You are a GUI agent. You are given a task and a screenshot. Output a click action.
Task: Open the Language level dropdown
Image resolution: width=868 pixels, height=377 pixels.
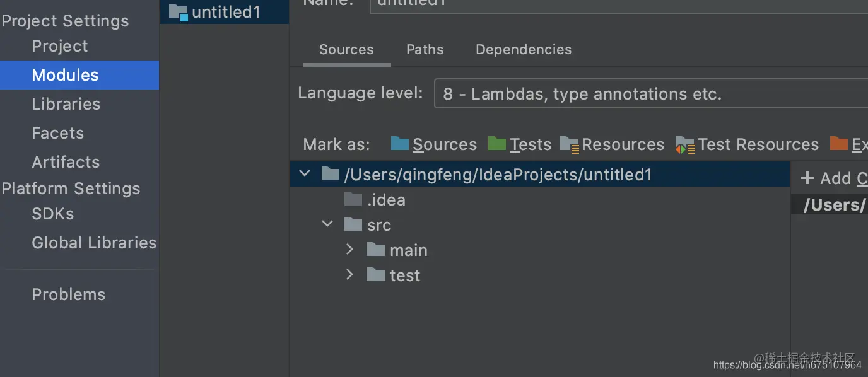coord(650,94)
